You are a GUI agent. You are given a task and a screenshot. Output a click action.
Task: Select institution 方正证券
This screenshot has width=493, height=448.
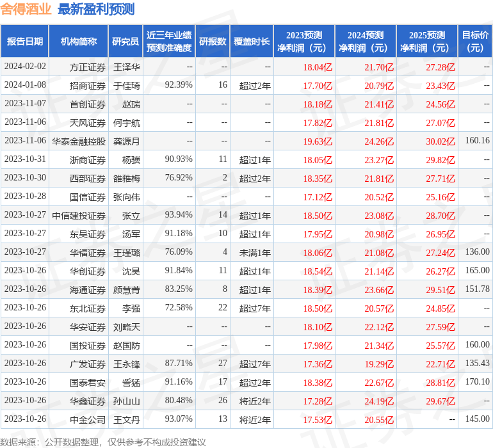88,67
